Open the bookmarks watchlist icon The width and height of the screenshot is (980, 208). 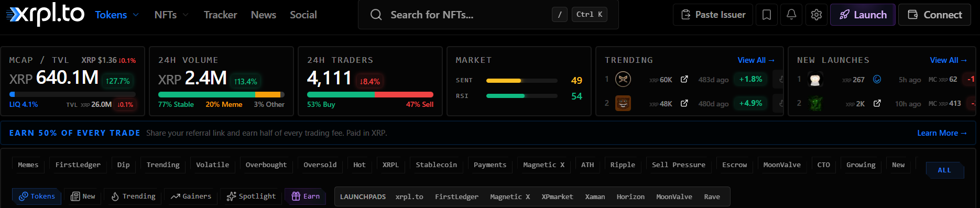click(x=766, y=15)
